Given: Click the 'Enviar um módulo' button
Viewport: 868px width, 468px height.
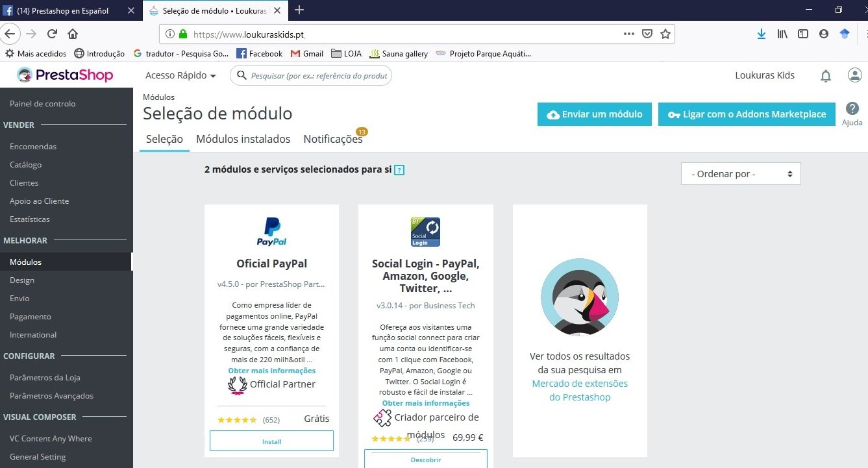Looking at the screenshot, I should 595,114.
